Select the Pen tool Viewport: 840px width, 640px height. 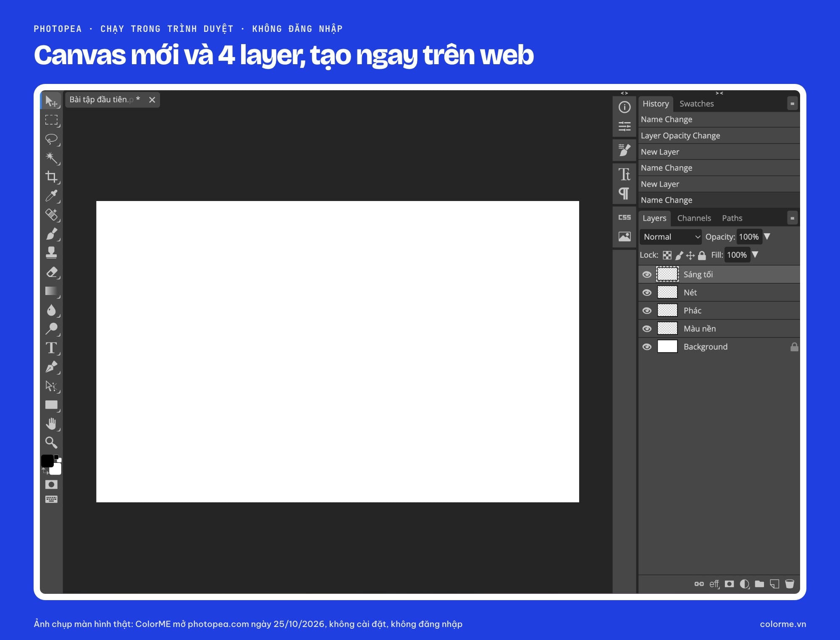coord(51,367)
